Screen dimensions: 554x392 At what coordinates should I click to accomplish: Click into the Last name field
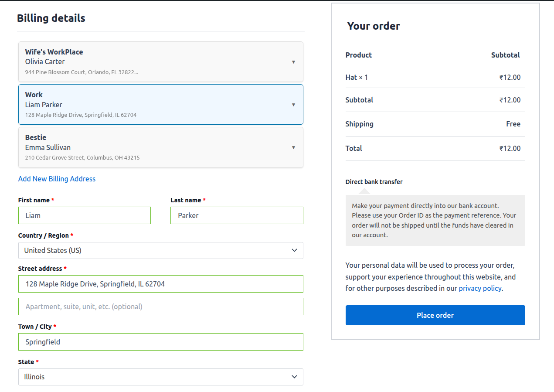[x=237, y=215]
